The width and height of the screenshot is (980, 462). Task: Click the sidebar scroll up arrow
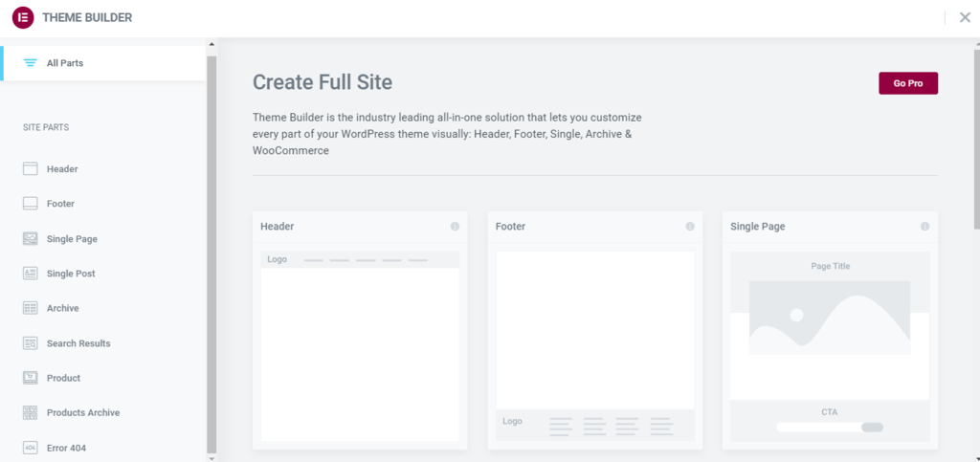212,44
